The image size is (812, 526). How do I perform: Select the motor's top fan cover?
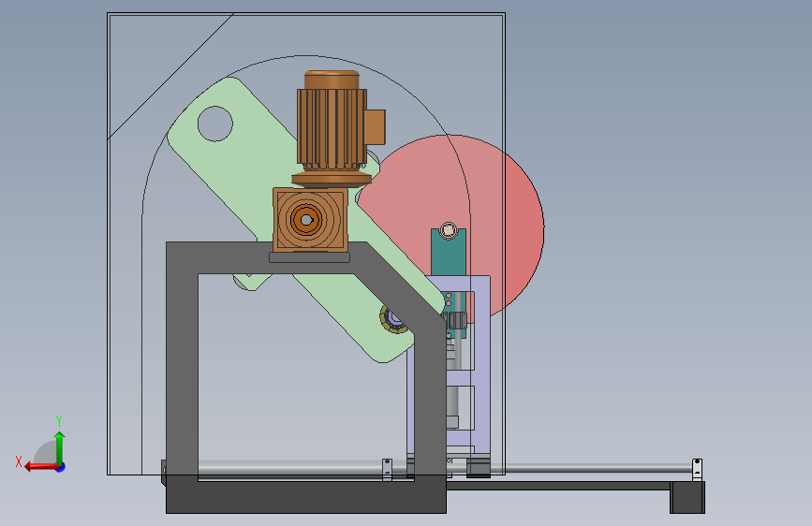(332, 80)
